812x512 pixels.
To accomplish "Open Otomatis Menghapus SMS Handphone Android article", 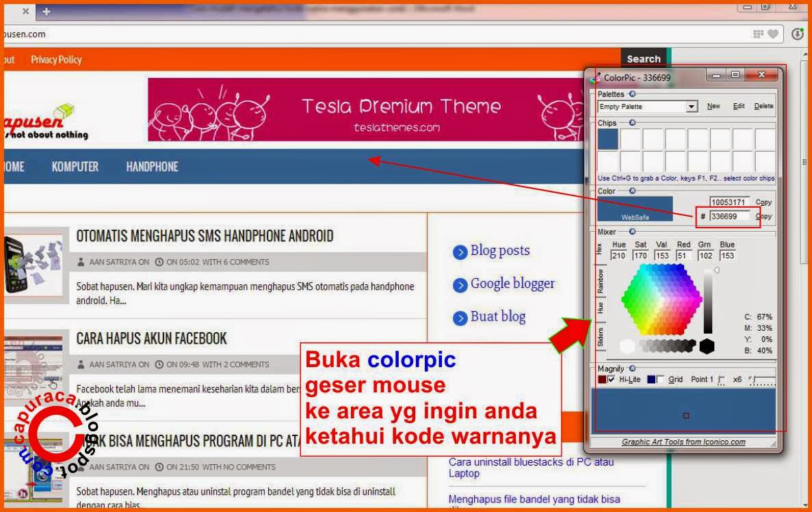I will pyautogui.click(x=205, y=236).
